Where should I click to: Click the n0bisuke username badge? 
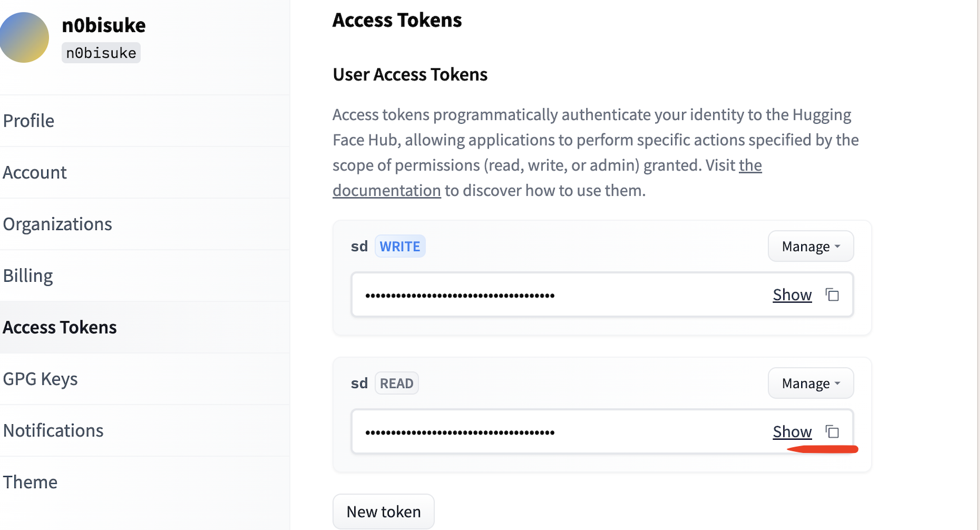(101, 53)
